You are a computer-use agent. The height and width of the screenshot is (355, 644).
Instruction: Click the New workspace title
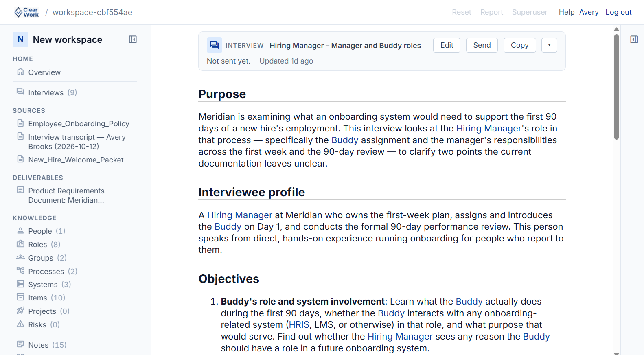68,39
